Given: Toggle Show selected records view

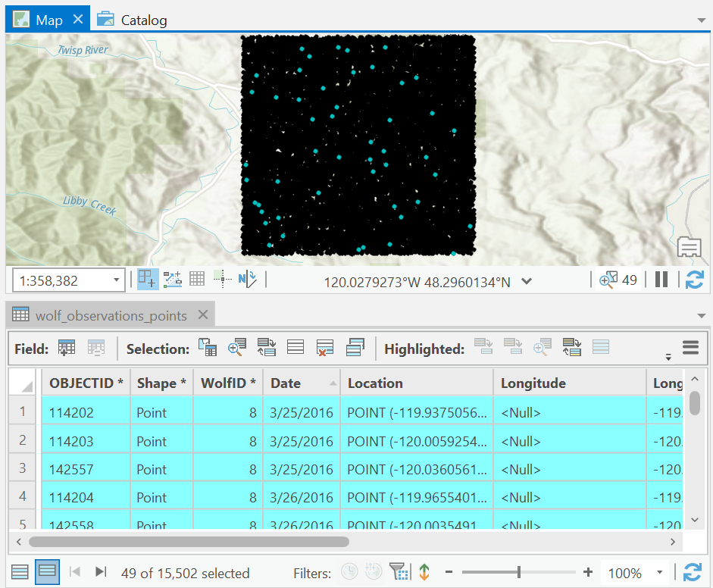Looking at the screenshot, I should point(47,572).
